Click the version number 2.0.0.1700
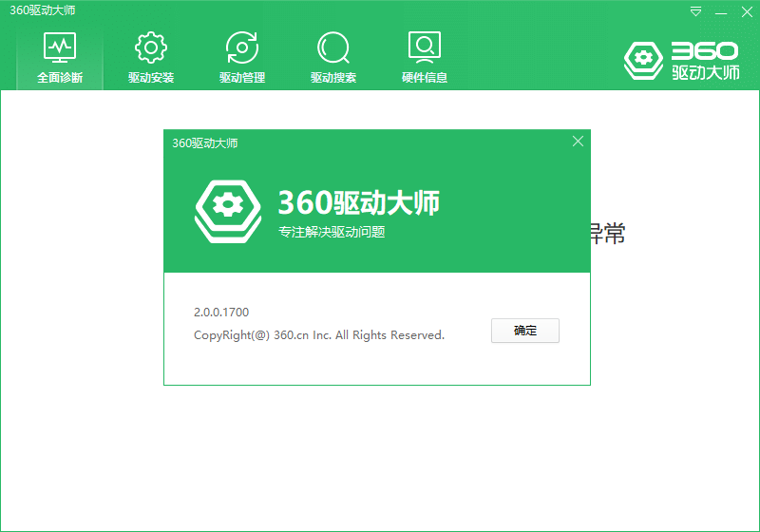The width and height of the screenshot is (760, 532). [221, 312]
